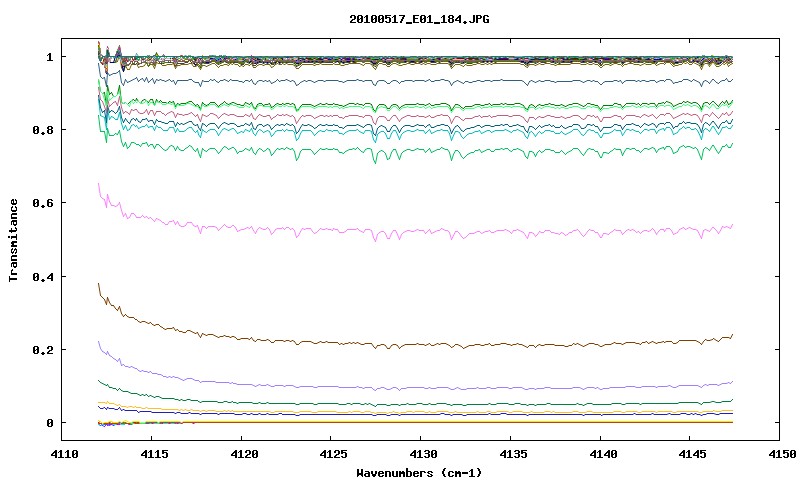Click the y-axis tick label 1
The height and width of the screenshot is (480, 800).
tap(49, 57)
